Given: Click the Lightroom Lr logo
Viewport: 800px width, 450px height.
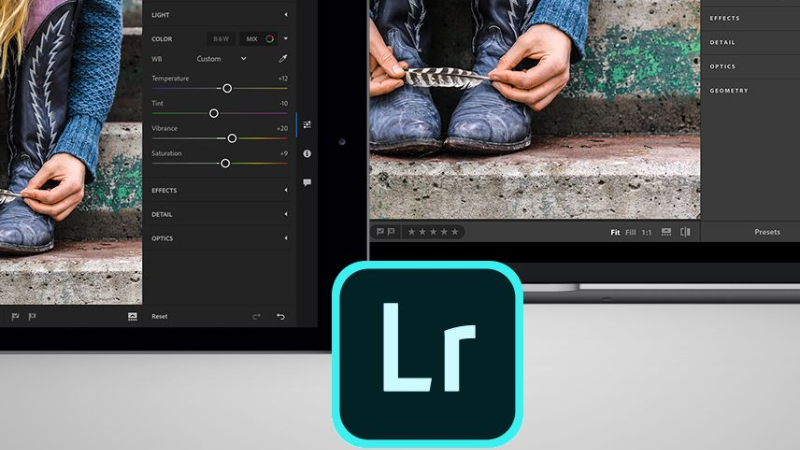Looking at the screenshot, I should coord(428,354).
